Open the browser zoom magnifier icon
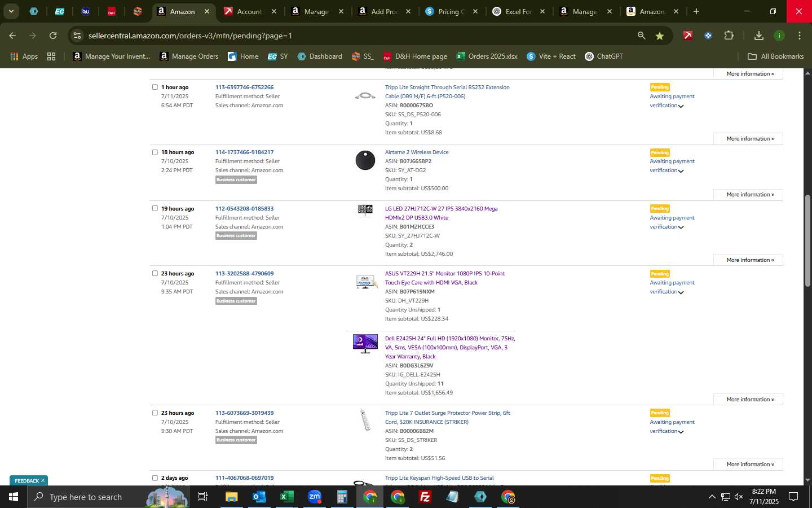Image resolution: width=812 pixels, height=508 pixels. (641, 36)
